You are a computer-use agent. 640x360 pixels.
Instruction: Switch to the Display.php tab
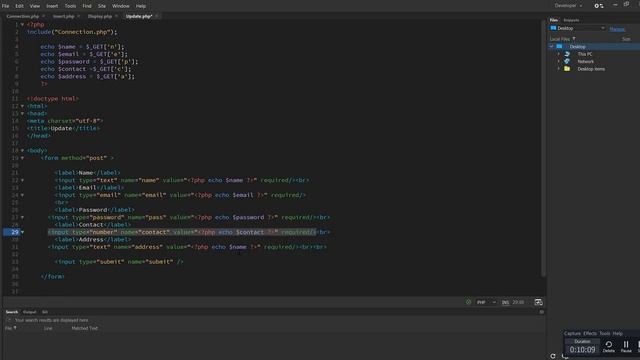tap(100, 16)
